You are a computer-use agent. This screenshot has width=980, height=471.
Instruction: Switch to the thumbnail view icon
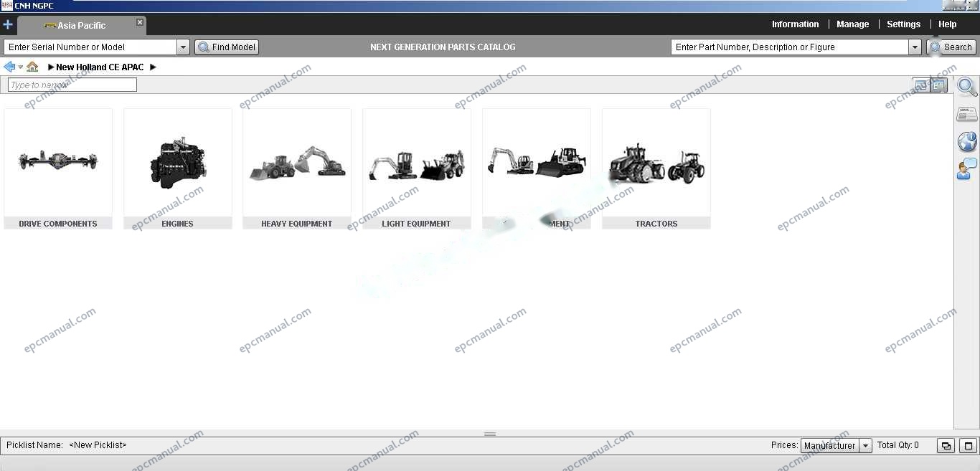point(939,85)
